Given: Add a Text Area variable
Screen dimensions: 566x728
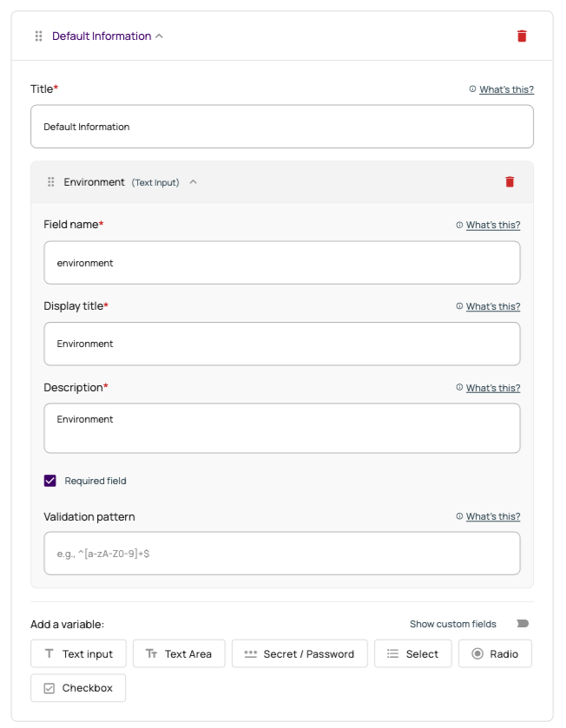Looking at the screenshot, I should (x=179, y=653).
